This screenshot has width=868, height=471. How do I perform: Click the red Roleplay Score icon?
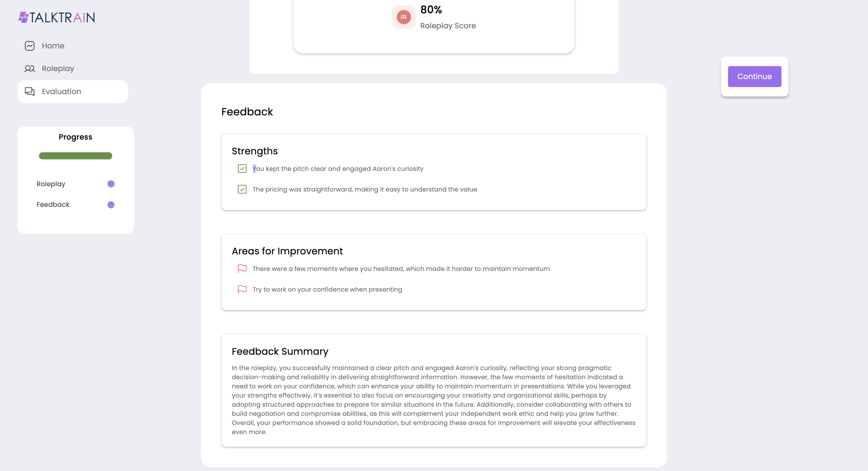404,17
